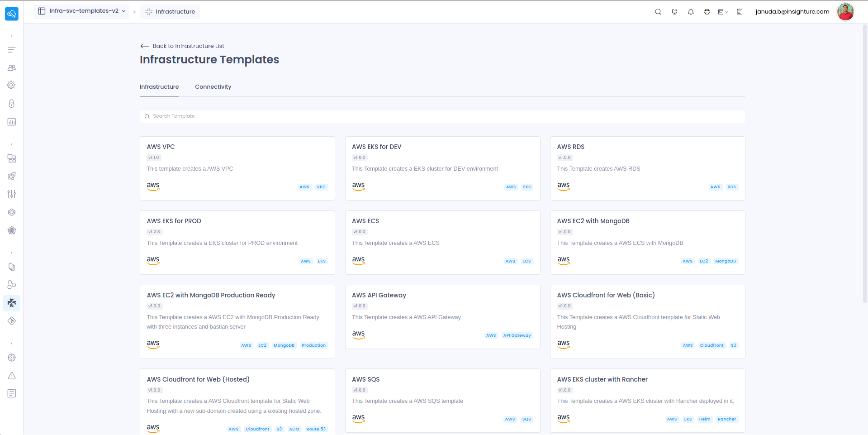Open the AWS EKS for PROD template
This screenshot has height=435, width=868.
[237, 243]
